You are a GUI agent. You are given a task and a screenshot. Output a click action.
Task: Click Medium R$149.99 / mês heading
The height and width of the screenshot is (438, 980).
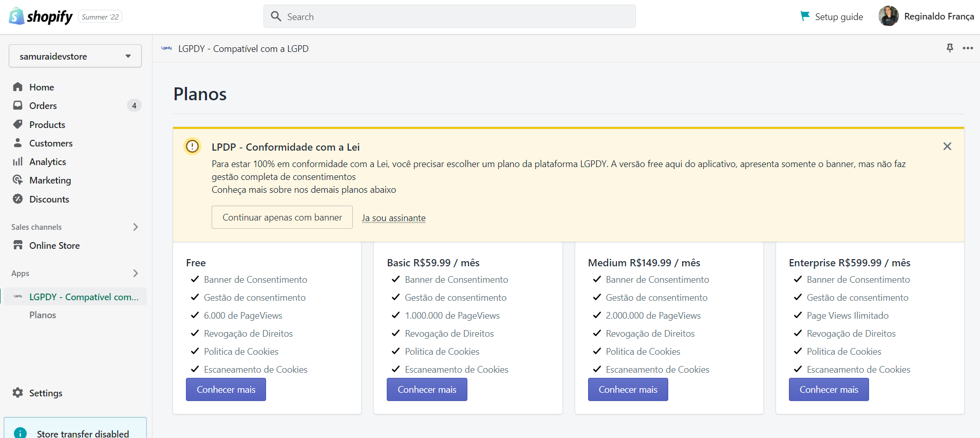pyautogui.click(x=644, y=263)
